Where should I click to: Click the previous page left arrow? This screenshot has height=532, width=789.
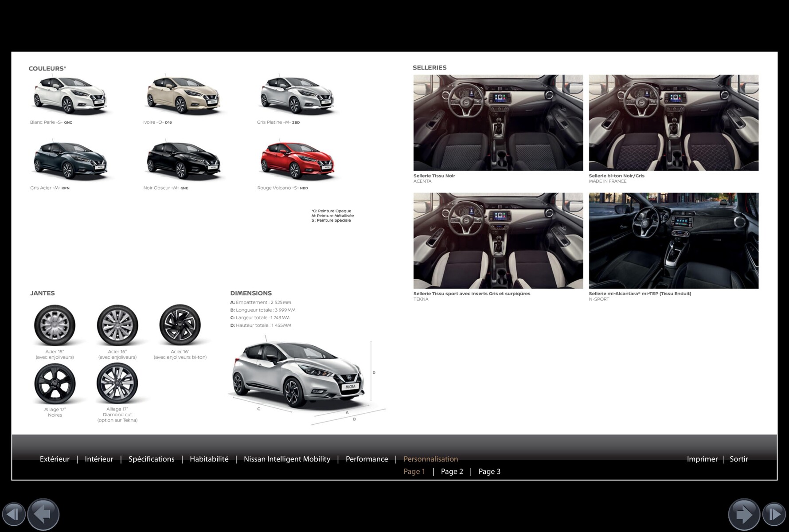click(x=43, y=514)
